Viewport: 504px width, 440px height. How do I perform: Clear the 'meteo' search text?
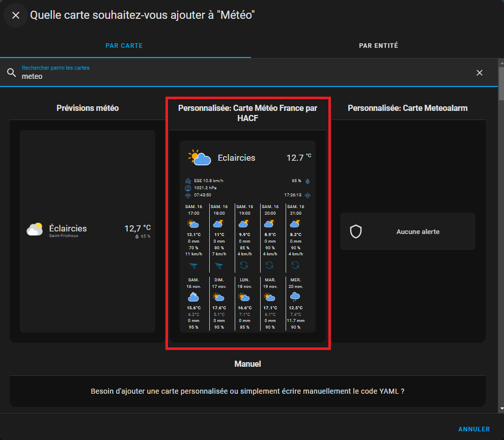(x=479, y=73)
